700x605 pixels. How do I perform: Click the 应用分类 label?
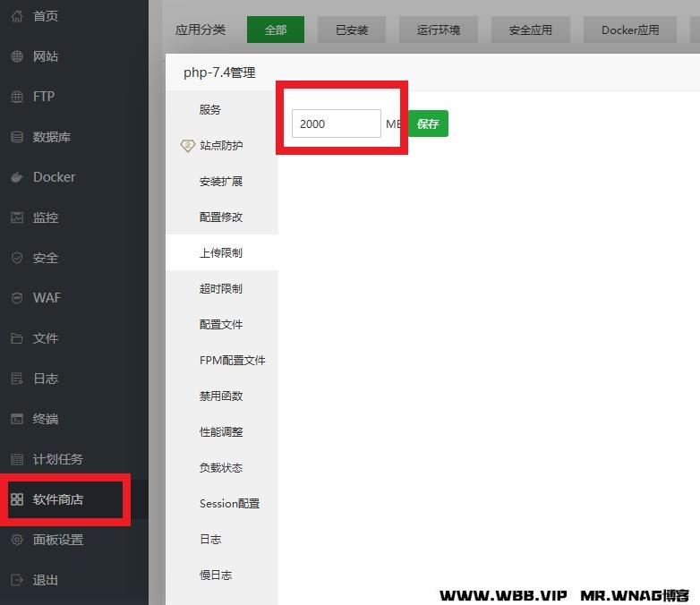pyautogui.click(x=200, y=30)
